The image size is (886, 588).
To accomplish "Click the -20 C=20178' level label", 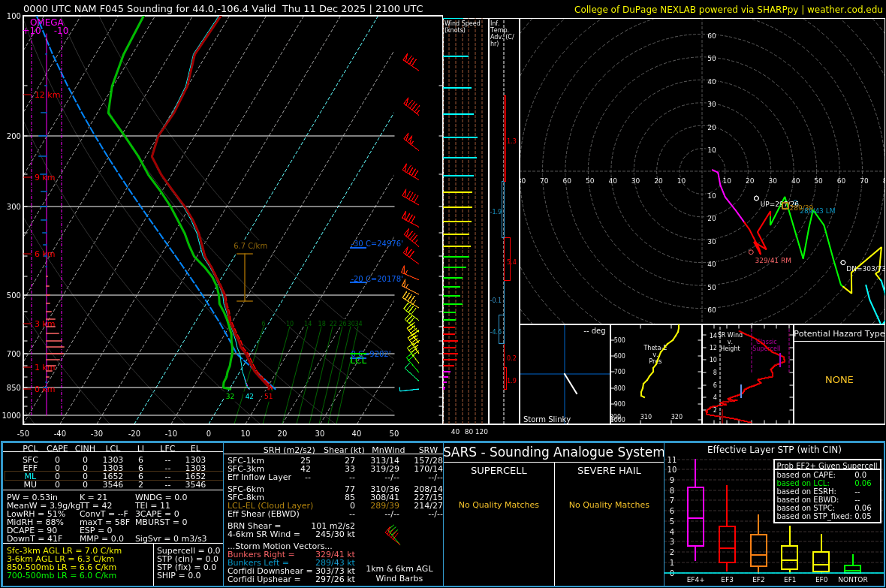I will coord(377,279).
